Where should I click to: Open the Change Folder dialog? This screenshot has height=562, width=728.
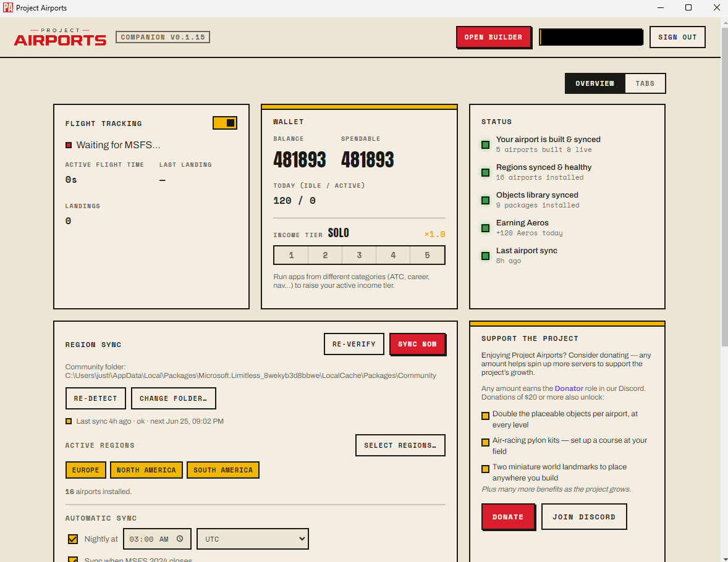(173, 398)
